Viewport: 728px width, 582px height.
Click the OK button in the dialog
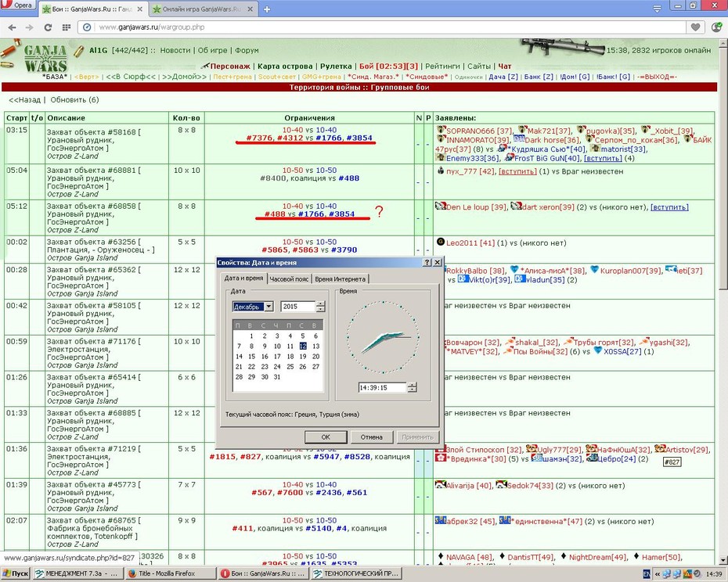point(326,437)
